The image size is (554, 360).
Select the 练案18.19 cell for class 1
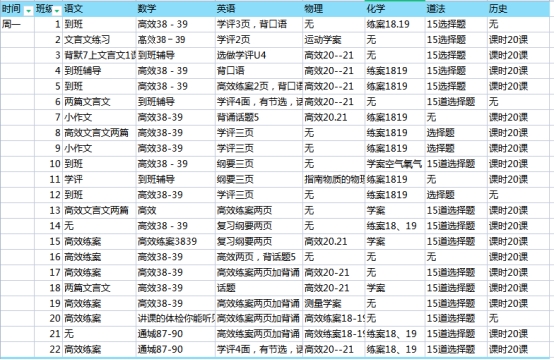(395, 24)
